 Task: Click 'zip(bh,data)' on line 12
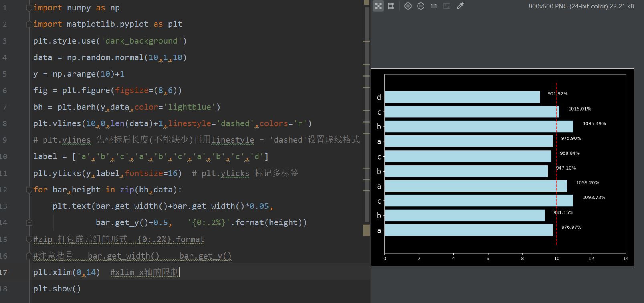tap(148, 190)
